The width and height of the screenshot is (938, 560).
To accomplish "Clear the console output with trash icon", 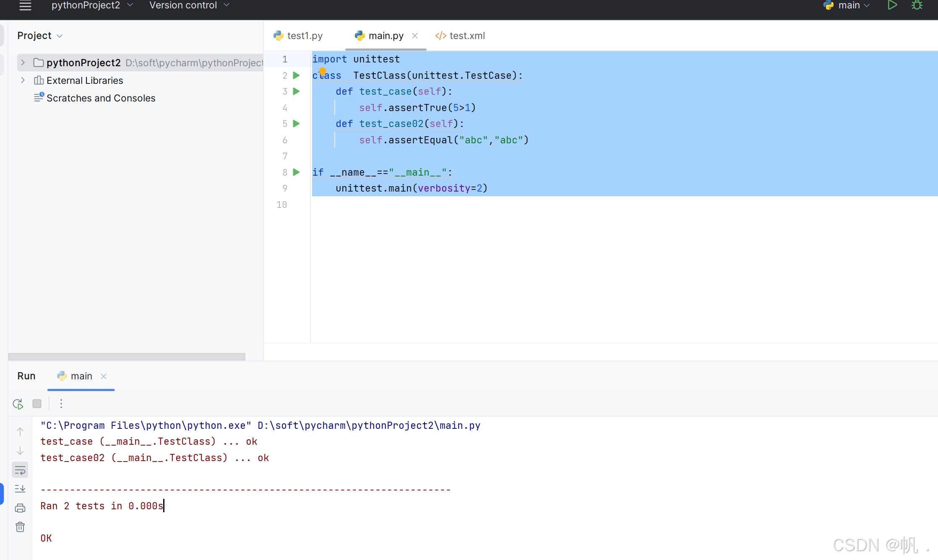I will [x=20, y=527].
